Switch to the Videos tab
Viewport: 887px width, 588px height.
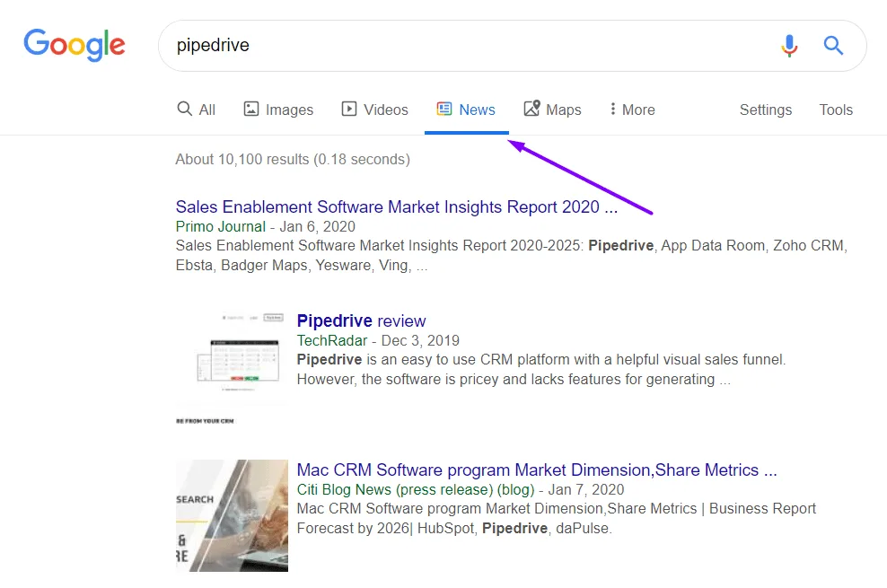[x=374, y=110]
